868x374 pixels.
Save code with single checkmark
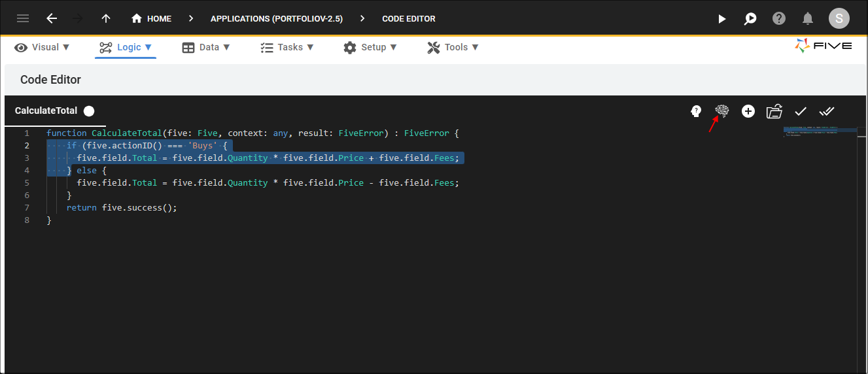click(800, 111)
